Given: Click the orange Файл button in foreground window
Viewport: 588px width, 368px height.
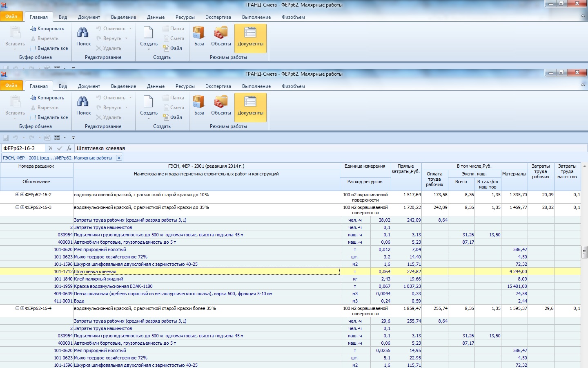Looking at the screenshot, I should [11, 86].
